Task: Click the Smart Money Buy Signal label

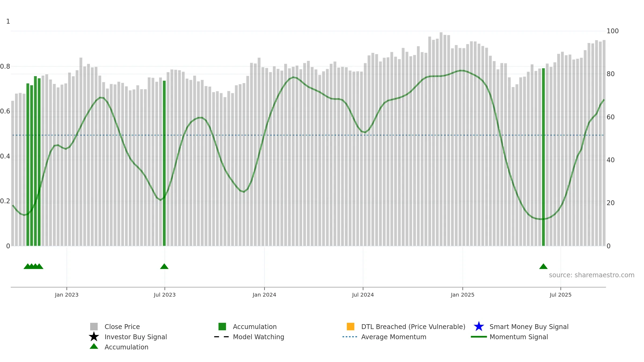Action: pyautogui.click(x=529, y=327)
